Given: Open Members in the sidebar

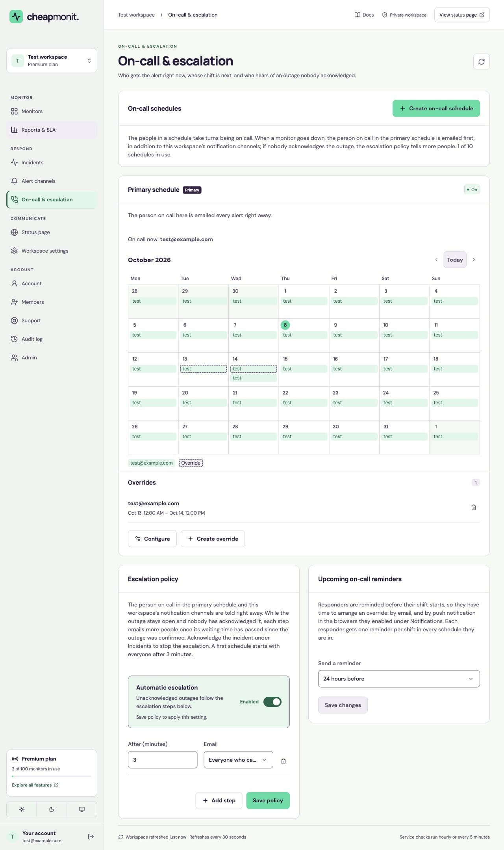Looking at the screenshot, I should click(x=52, y=302).
